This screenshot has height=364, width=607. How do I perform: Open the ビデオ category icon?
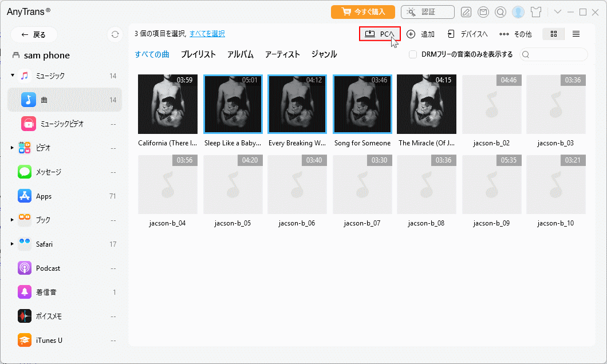[x=25, y=148]
